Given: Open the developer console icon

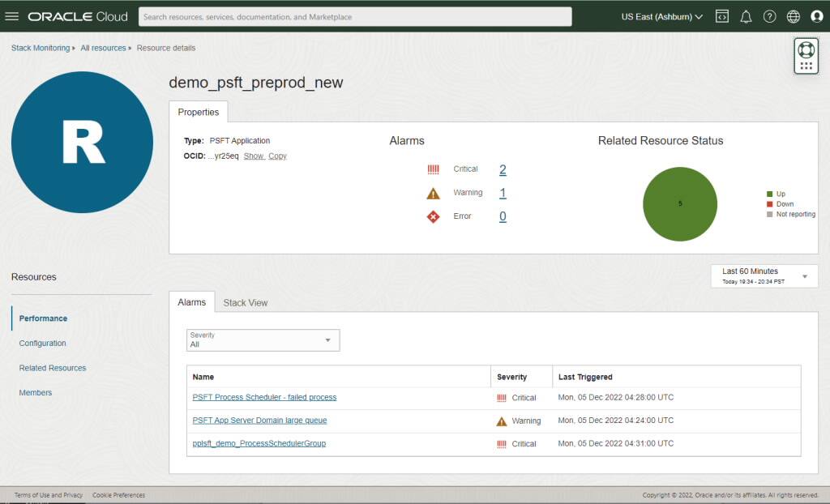Looking at the screenshot, I should [721, 15].
